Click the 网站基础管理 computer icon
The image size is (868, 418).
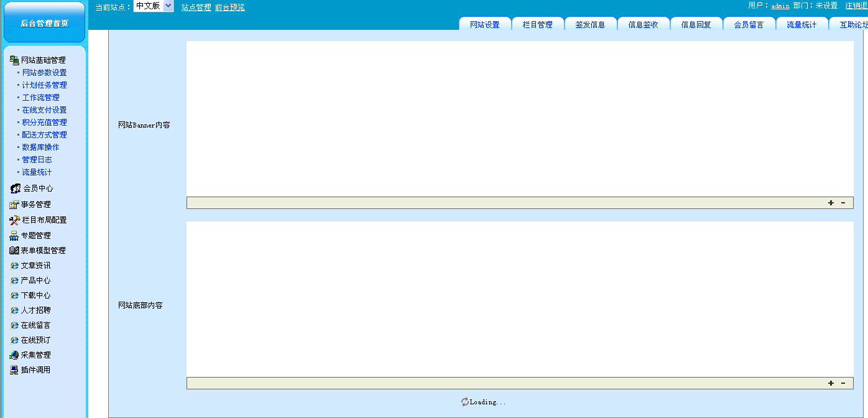pos(14,60)
